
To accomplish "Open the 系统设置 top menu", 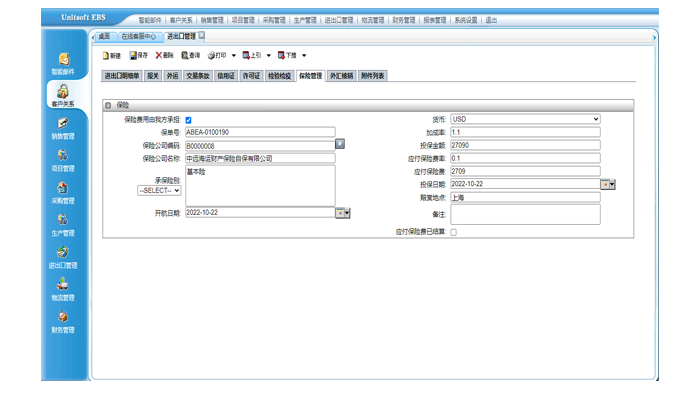I will 465,19.
